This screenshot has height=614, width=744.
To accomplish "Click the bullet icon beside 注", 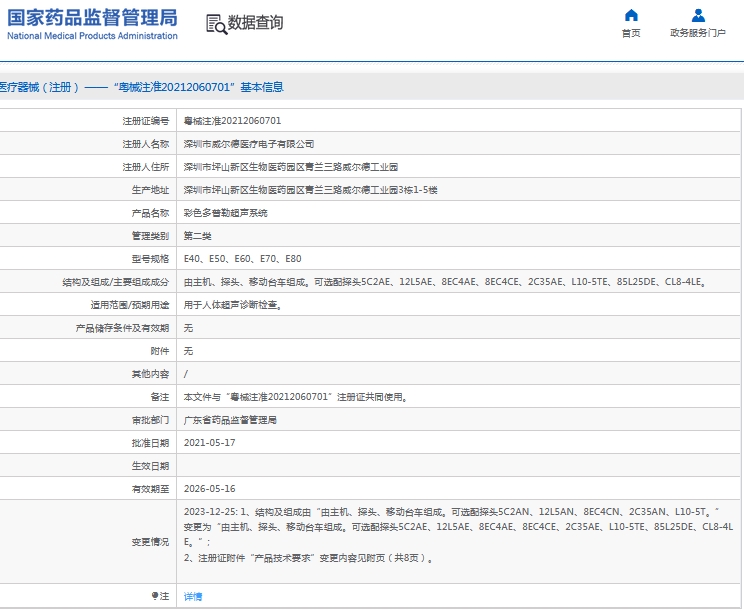I will [155, 595].
